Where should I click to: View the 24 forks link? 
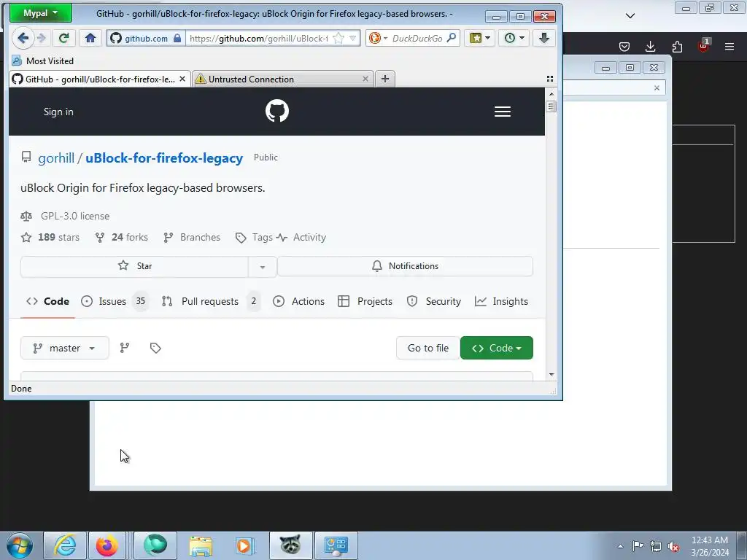pyautogui.click(x=122, y=237)
